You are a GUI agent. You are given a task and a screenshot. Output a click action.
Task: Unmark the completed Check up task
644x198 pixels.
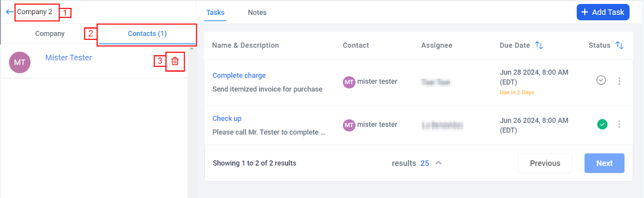602,124
